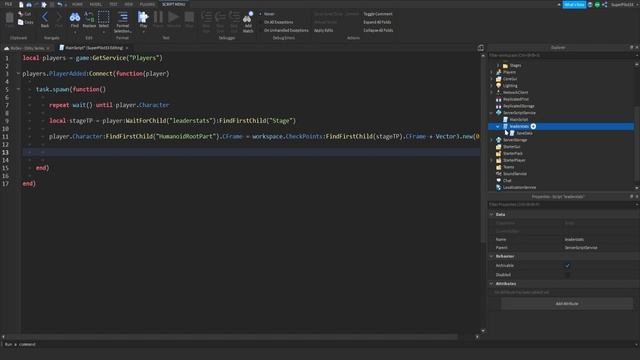Click the Add Attribute button
640x360 pixels.
(x=567, y=304)
